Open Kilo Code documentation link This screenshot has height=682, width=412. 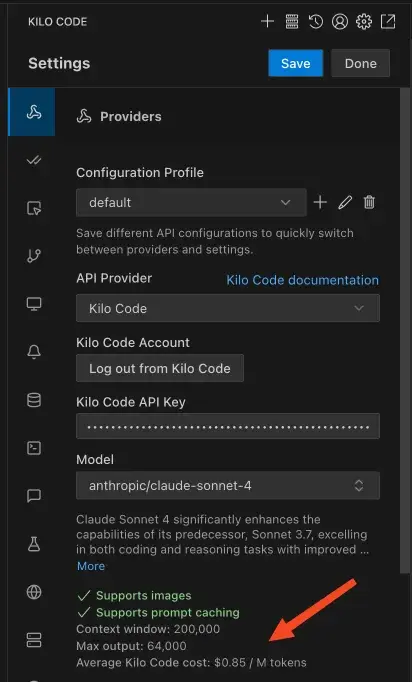click(302, 280)
